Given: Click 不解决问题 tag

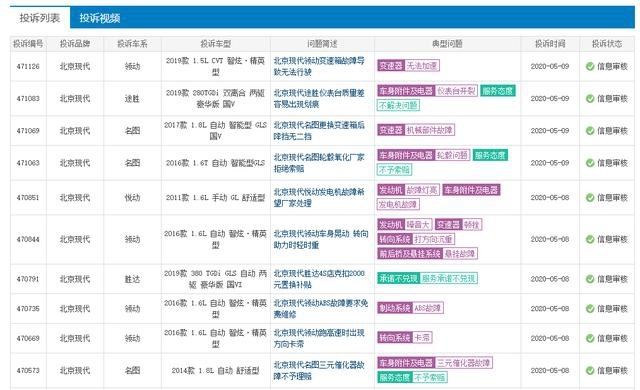Looking at the screenshot, I should [398, 105].
